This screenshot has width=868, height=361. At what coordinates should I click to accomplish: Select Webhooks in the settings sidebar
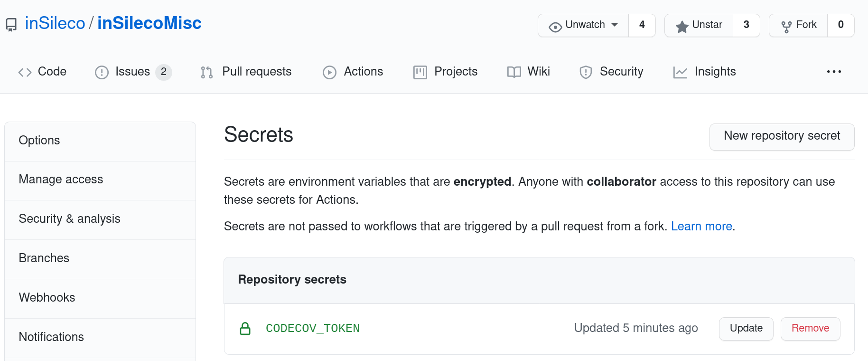(47, 297)
